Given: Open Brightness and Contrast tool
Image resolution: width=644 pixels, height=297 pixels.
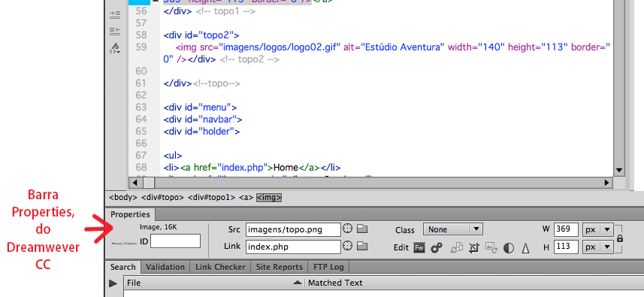Looking at the screenshot, I should 509,248.
